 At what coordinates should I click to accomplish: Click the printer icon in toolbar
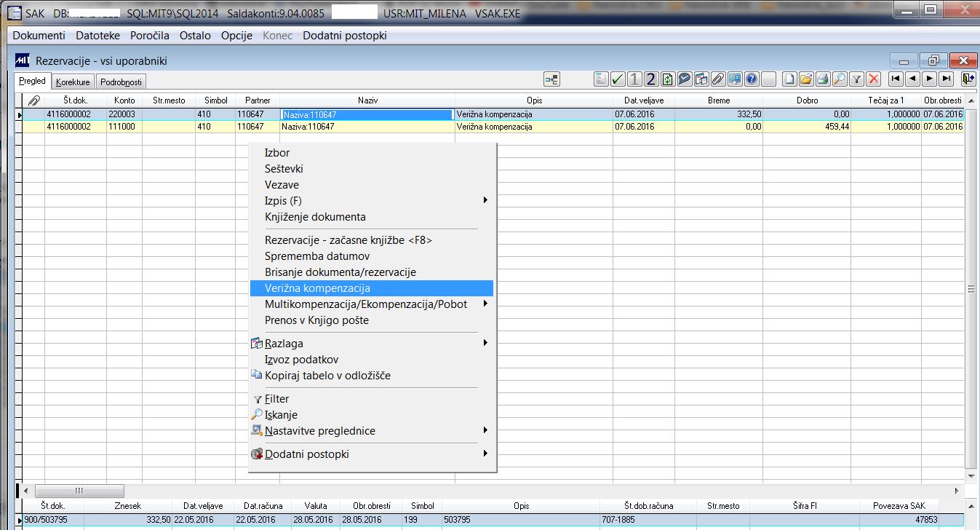823,79
